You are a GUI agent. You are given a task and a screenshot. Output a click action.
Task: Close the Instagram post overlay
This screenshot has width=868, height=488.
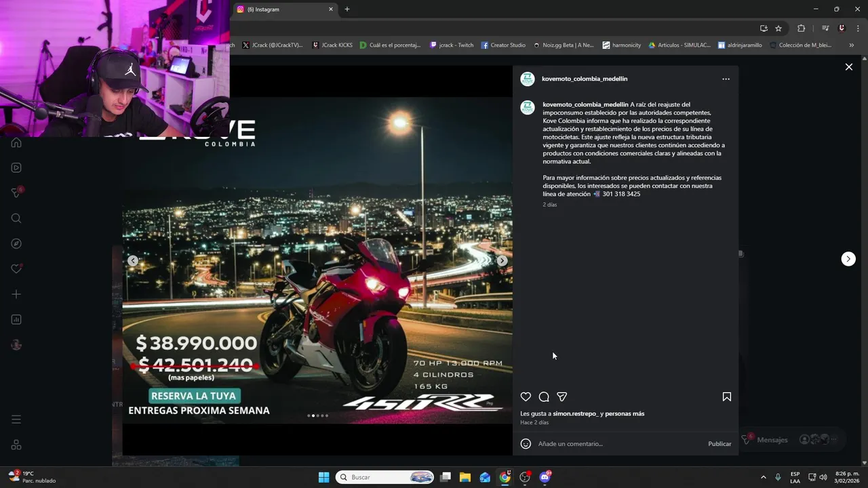point(848,67)
